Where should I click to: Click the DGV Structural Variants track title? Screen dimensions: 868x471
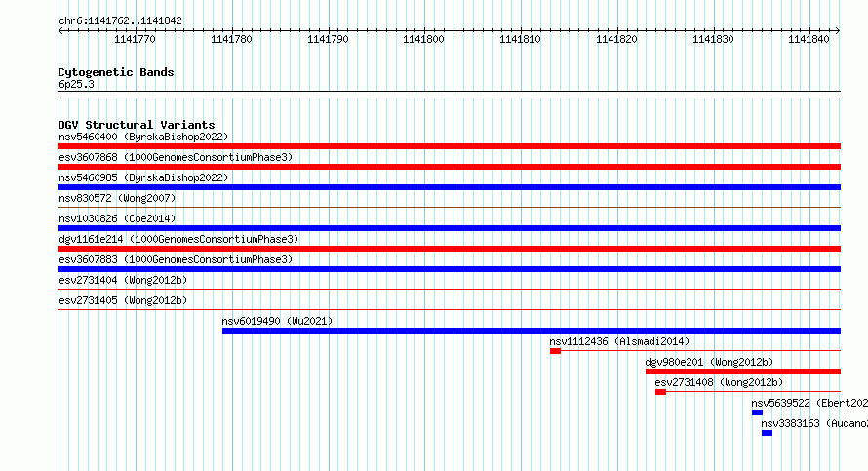(137, 125)
